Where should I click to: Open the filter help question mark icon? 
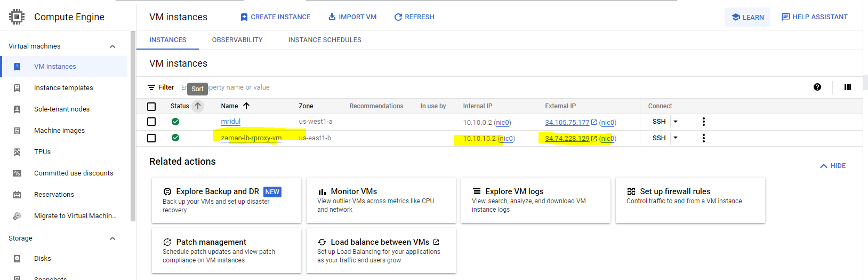pos(817,87)
